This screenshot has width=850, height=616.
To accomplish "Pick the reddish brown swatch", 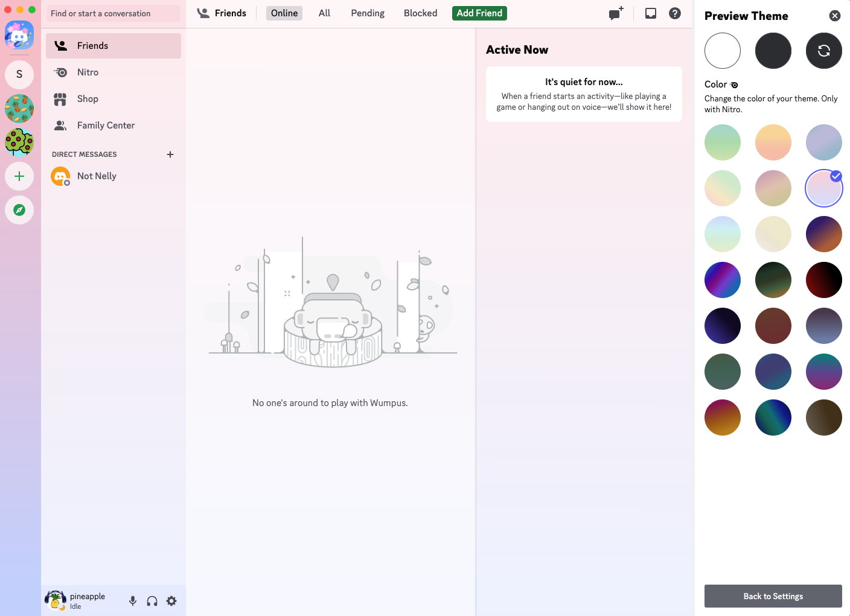I will coord(773,326).
